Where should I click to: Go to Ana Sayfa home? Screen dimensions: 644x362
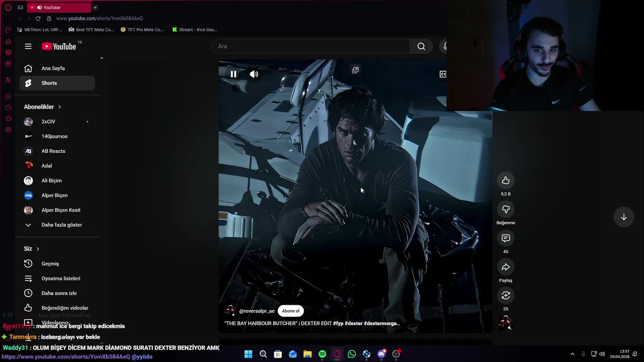(57, 68)
